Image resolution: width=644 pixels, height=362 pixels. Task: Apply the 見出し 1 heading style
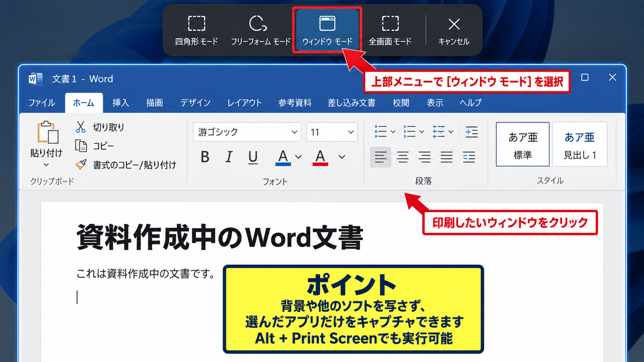580,144
